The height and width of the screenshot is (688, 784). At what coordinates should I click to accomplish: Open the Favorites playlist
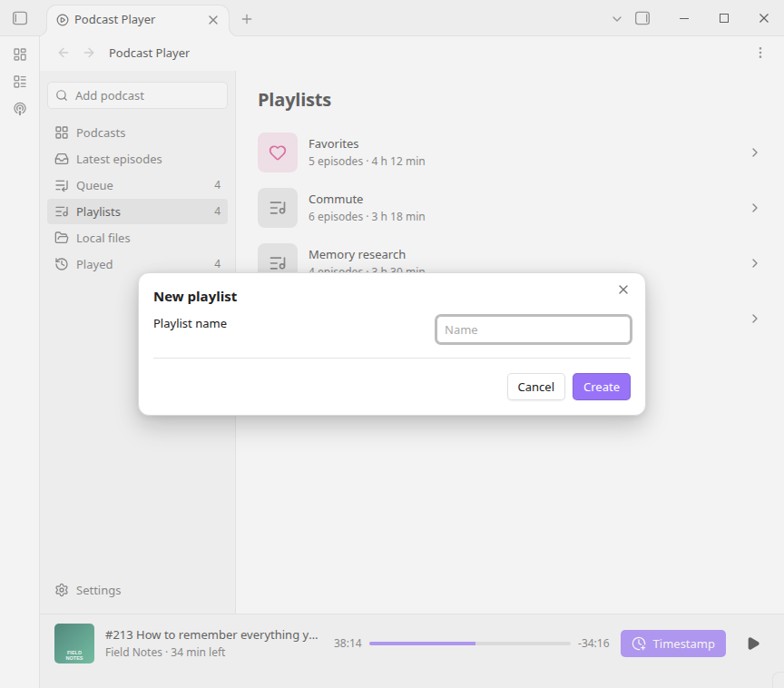tap(507, 152)
